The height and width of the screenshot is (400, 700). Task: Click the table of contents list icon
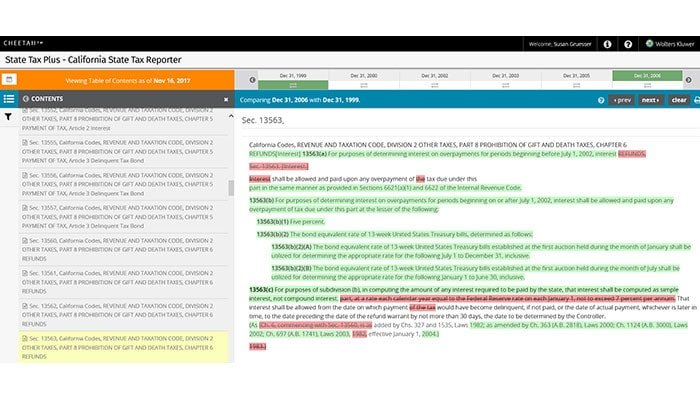[9, 99]
